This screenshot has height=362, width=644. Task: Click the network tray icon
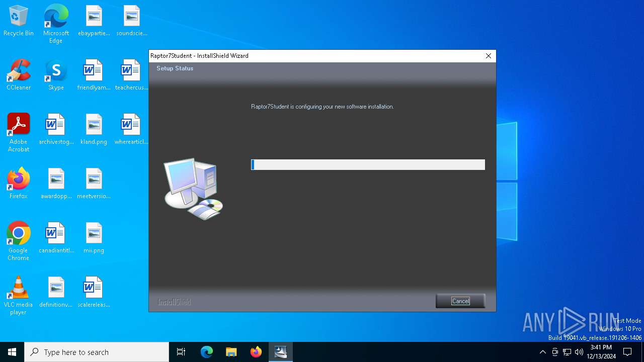(x=567, y=352)
